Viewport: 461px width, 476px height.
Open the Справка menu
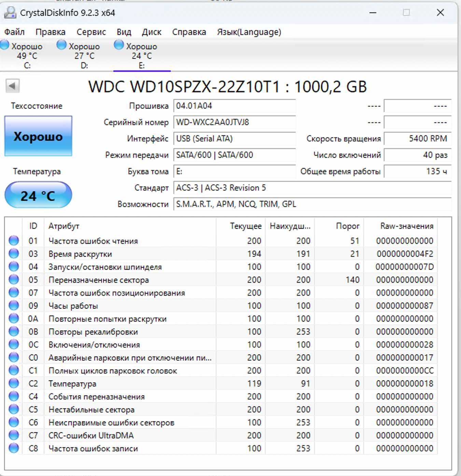pyautogui.click(x=189, y=32)
